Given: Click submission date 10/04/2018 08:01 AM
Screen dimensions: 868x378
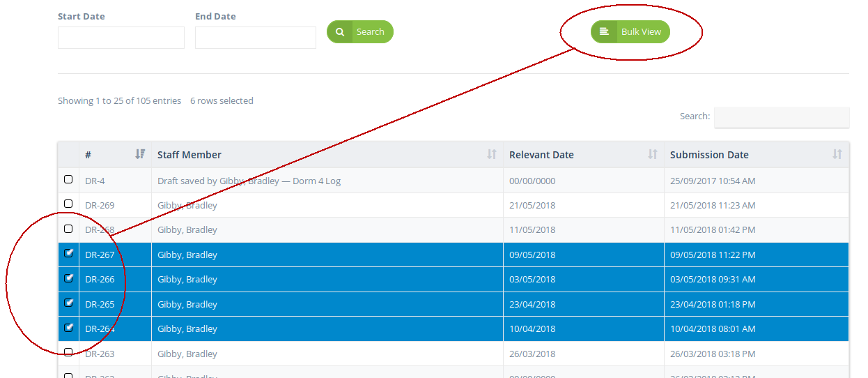Looking at the screenshot, I should 713,329.
